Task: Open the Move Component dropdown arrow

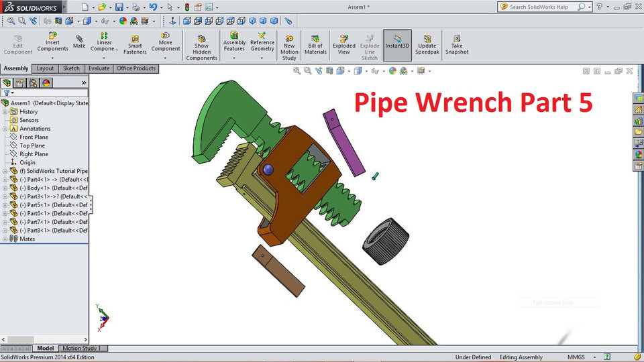Action: 166,58
